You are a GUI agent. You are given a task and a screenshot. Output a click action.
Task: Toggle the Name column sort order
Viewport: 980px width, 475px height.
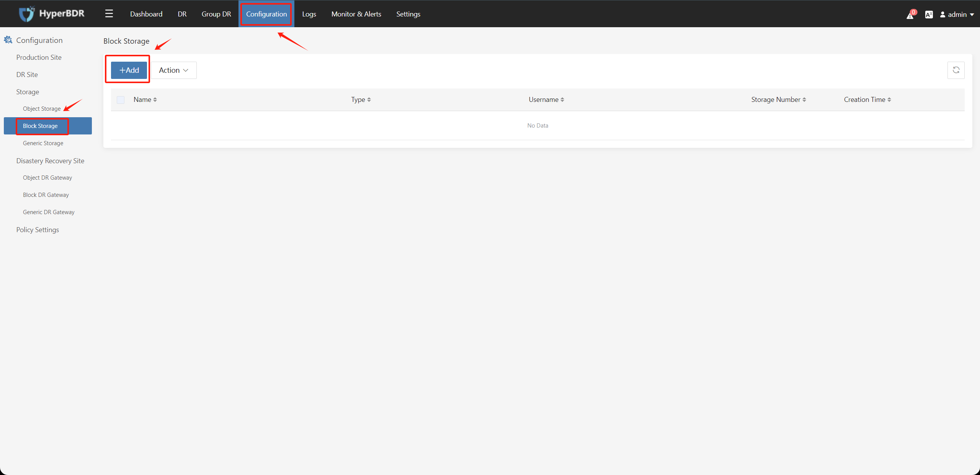click(x=145, y=99)
